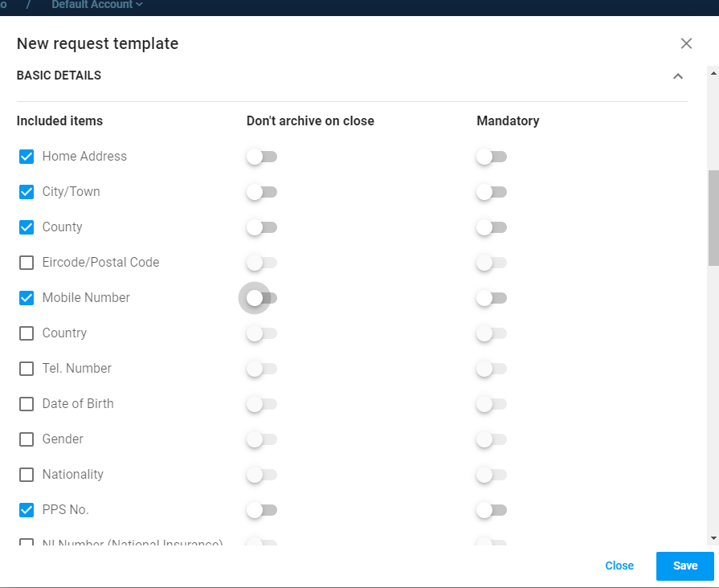Toggle Don't archive on close for Home Address

[x=261, y=157]
